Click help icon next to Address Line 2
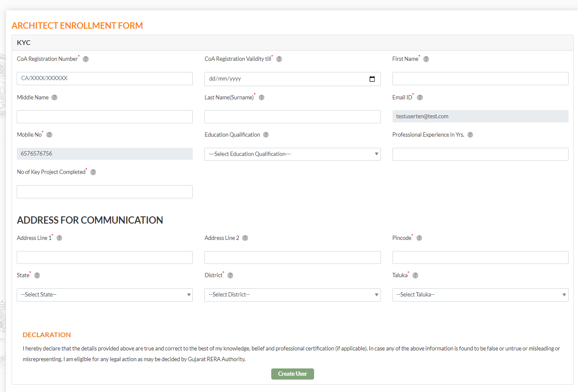Screen dimensions: 578x392 pyautogui.click(x=245, y=238)
